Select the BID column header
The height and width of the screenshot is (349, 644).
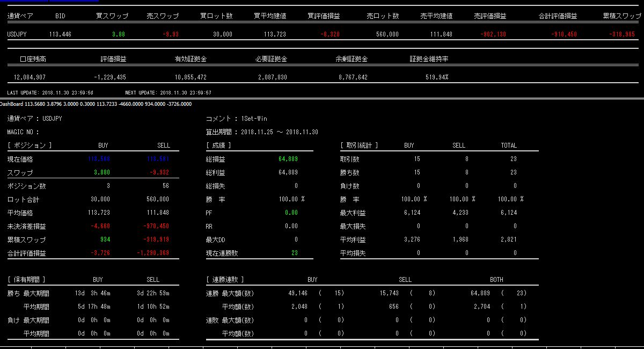(60, 16)
